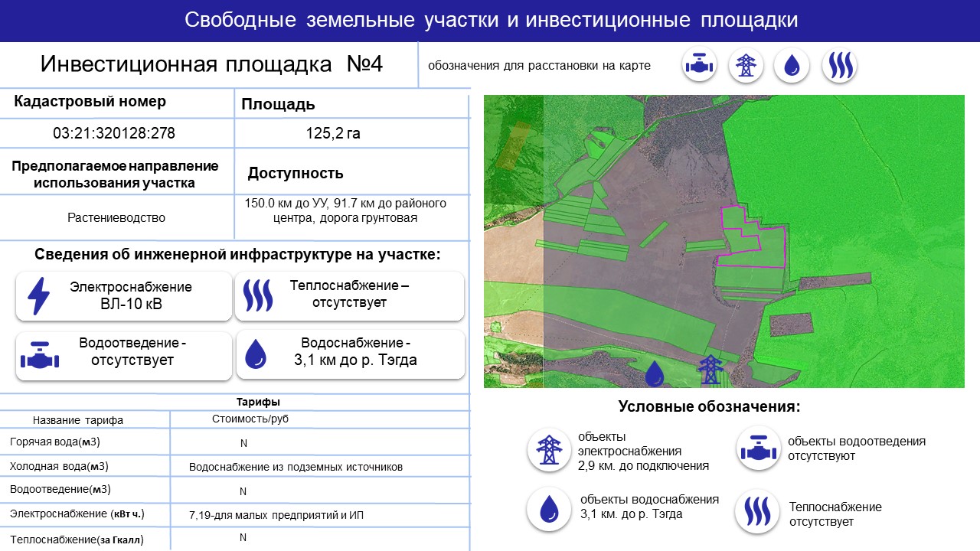The height and width of the screenshot is (551, 980).
Task: Click the Тарифы table title
Action: [258, 402]
